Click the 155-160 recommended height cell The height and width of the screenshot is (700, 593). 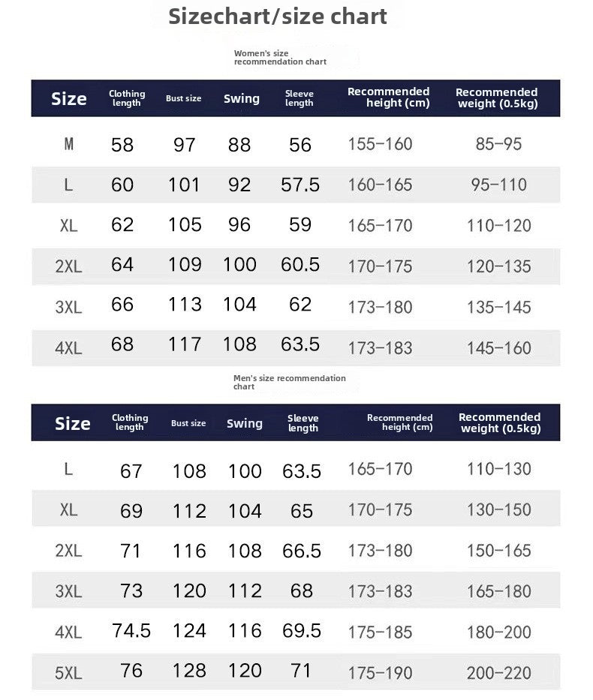(x=380, y=144)
